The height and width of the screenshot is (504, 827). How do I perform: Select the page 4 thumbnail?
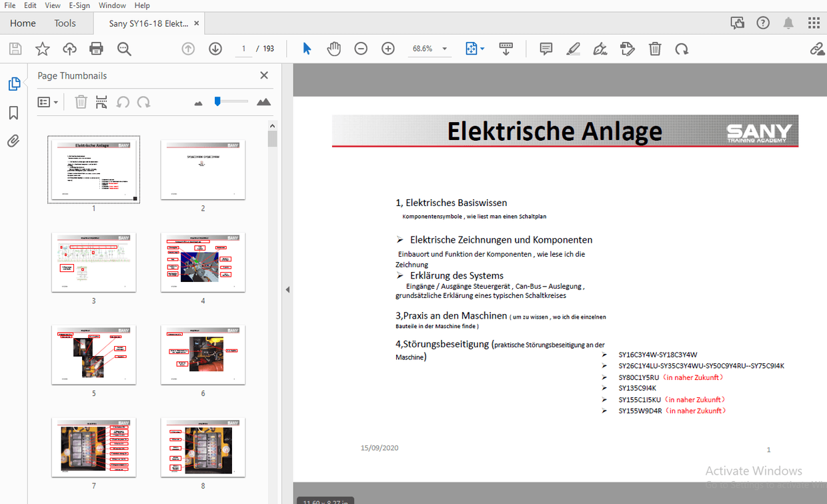pos(203,262)
